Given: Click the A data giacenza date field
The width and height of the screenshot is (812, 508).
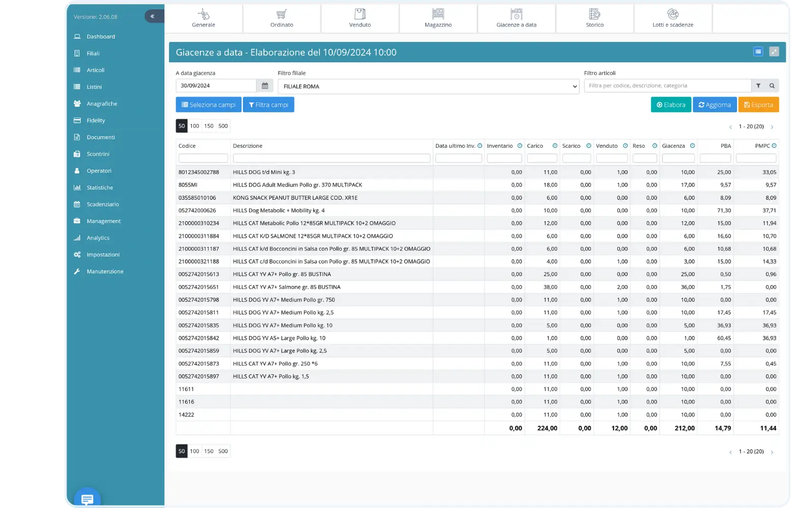Looking at the screenshot, I should pyautogui.click(x=216, y=86).
